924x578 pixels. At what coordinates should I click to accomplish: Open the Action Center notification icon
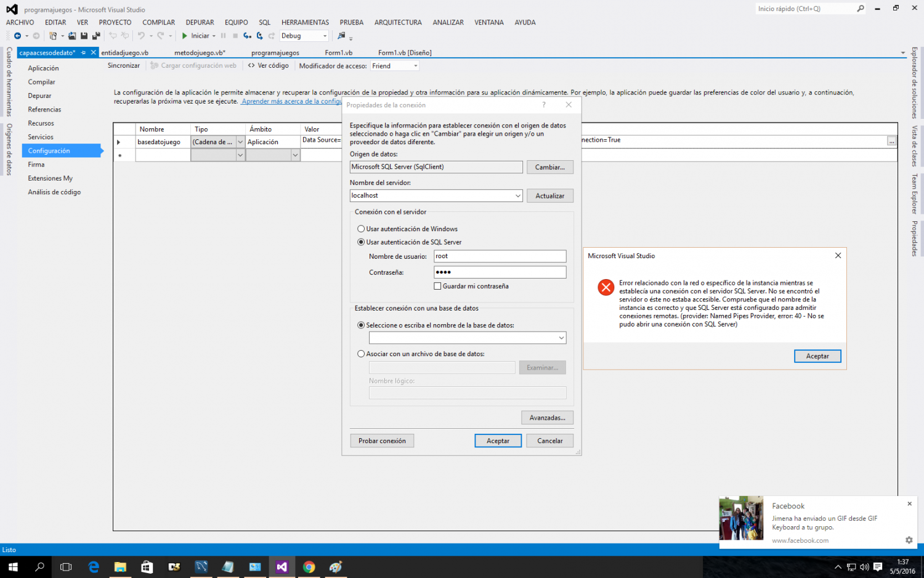pyautogui.click(x=878, y=567)
